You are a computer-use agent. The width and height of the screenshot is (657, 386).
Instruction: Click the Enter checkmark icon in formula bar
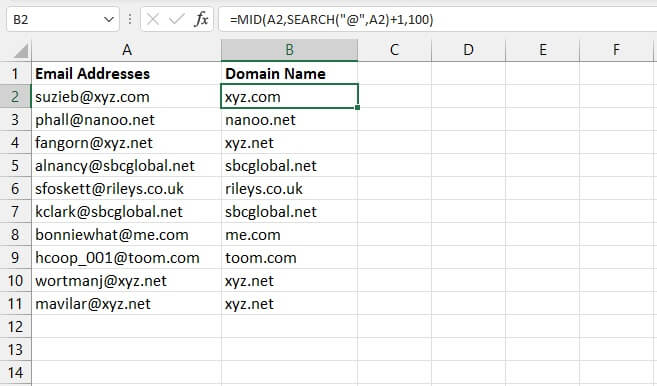pos(177,19)
